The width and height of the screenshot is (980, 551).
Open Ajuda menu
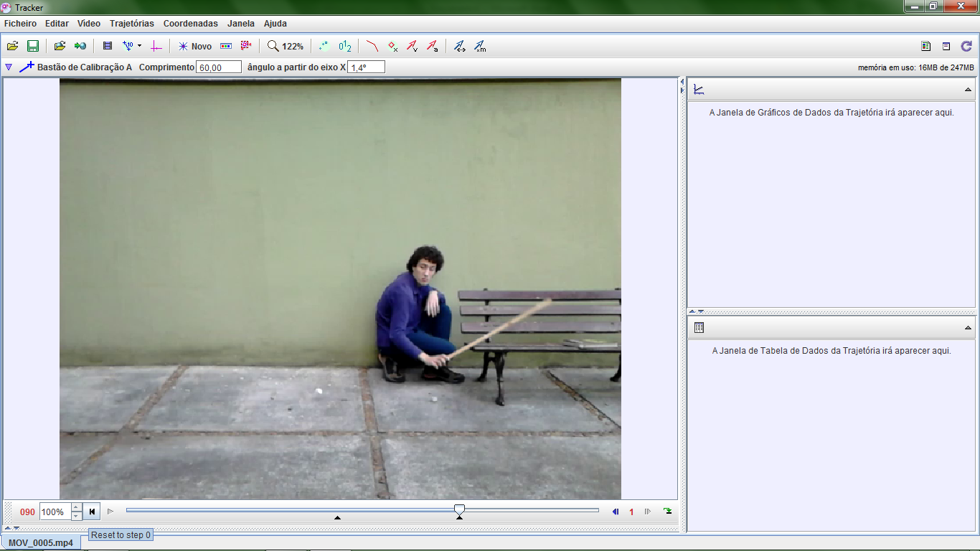[x=275, y=24]
